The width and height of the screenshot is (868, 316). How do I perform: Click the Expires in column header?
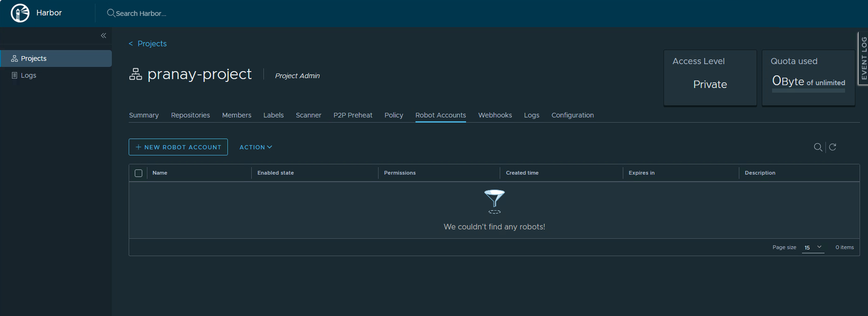(x=642, y=173)
